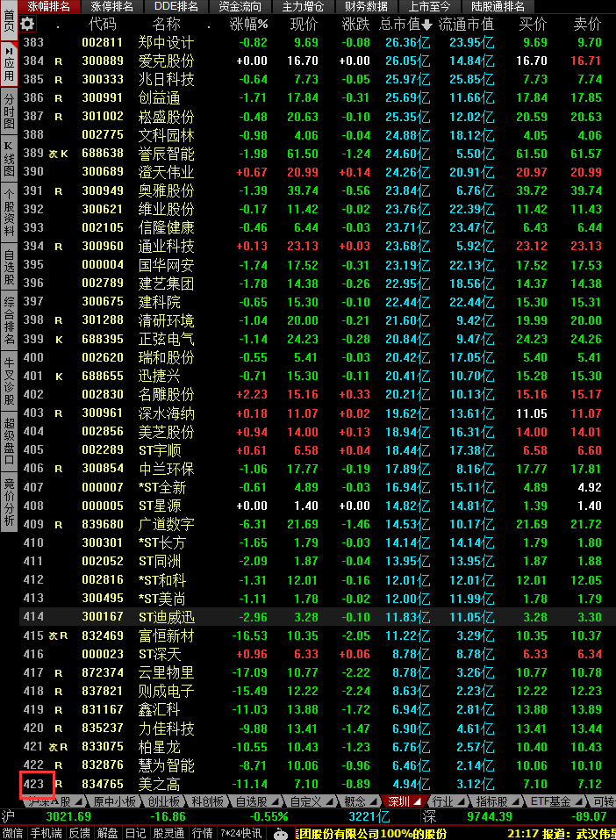Viewport: 616px width, 840px height.
Task: Switch to 涨停排名 tab
Action: click(111, 6)
